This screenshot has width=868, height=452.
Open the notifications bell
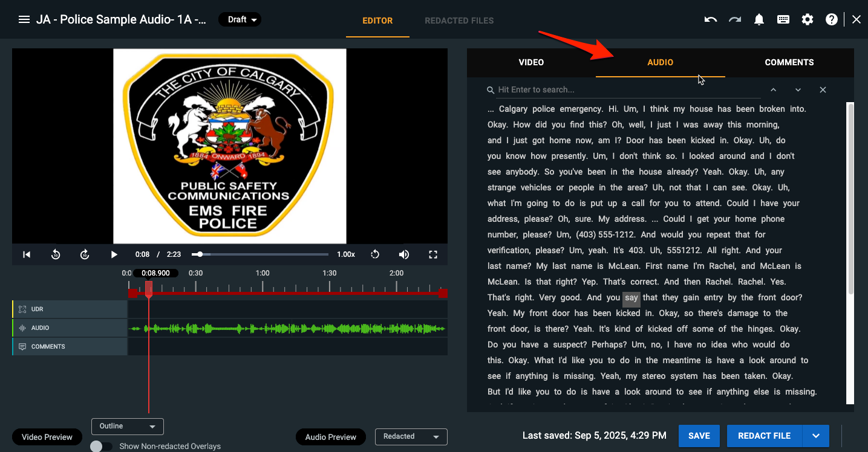759,19
